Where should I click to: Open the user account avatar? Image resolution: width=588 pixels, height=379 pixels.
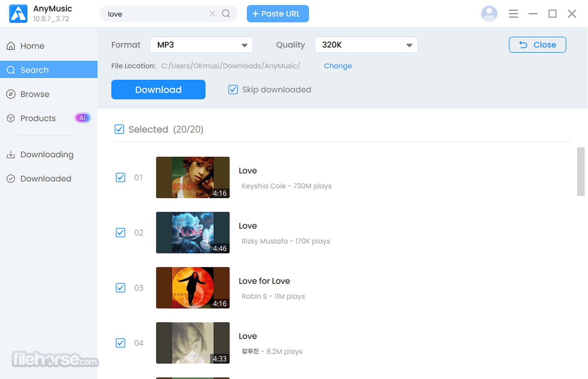point(489,14)
